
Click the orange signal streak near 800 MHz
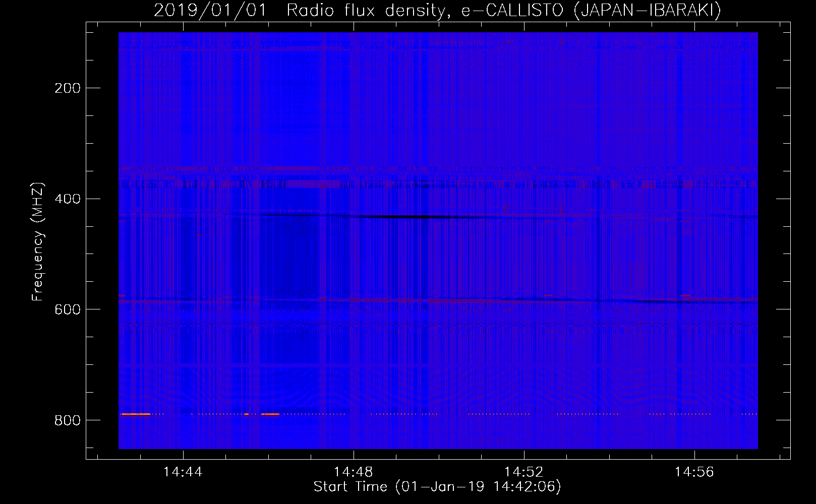point(136,414)
